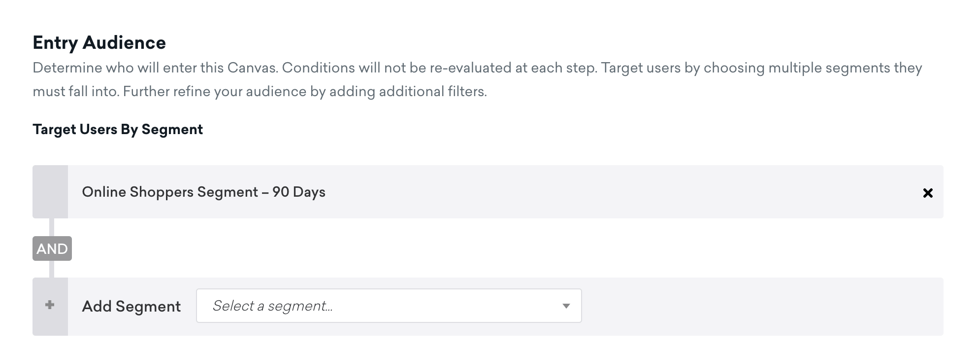Click the plus icon beside Add Segment
980x352 pixels.
(x=50, y=305)
